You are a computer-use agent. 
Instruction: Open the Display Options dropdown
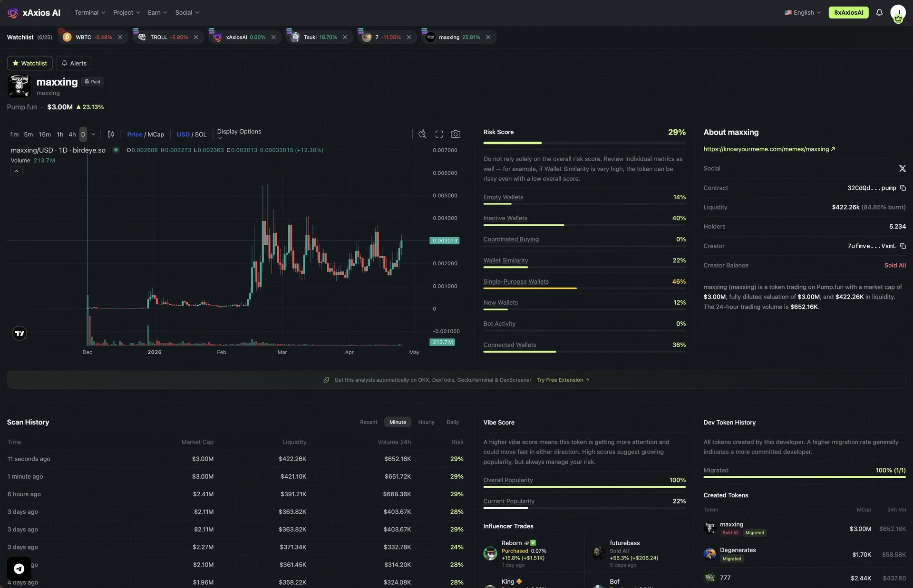[239, 134]
